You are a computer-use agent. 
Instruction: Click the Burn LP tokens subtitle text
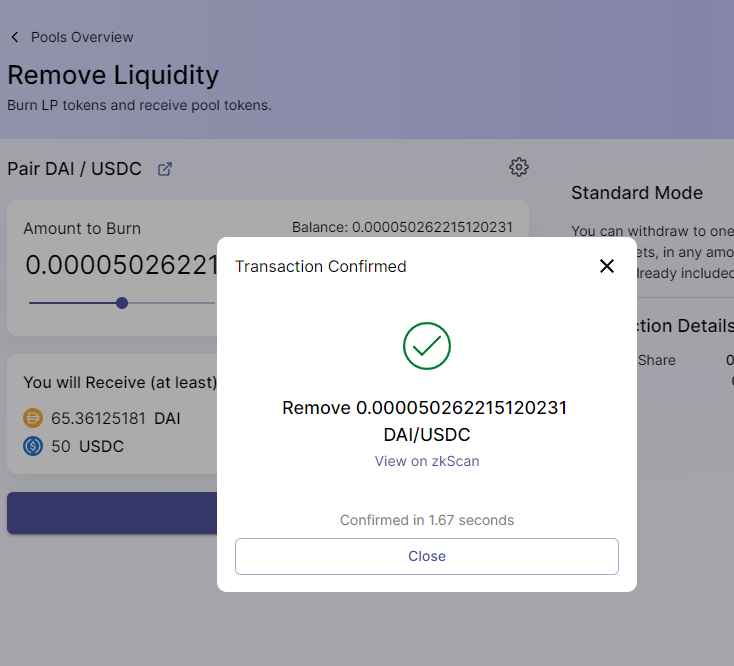click(139, 105)
